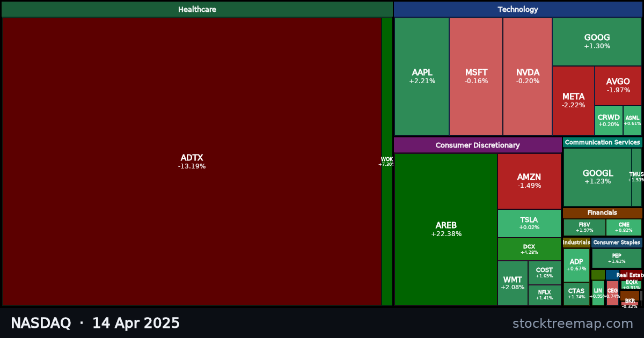Select the COST +1.65% tile
The width and height of the screenshot is (644, 338).
click(544, 273)
